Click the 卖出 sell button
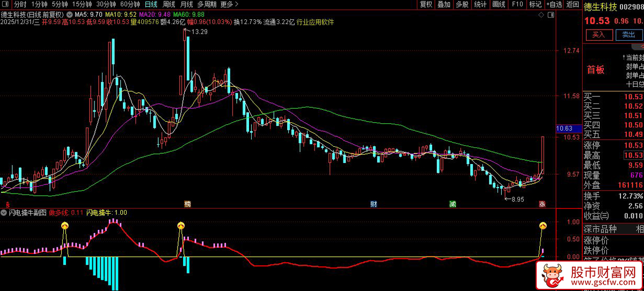 coord(628,35)
